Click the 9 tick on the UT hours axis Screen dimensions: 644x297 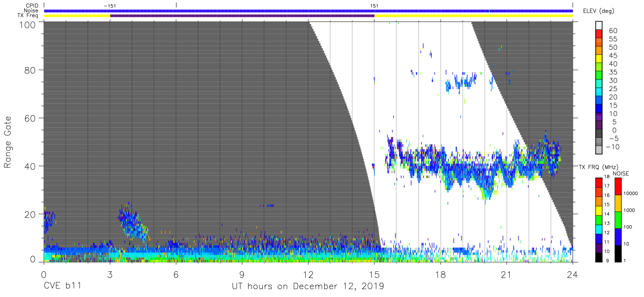coord(242,273)
